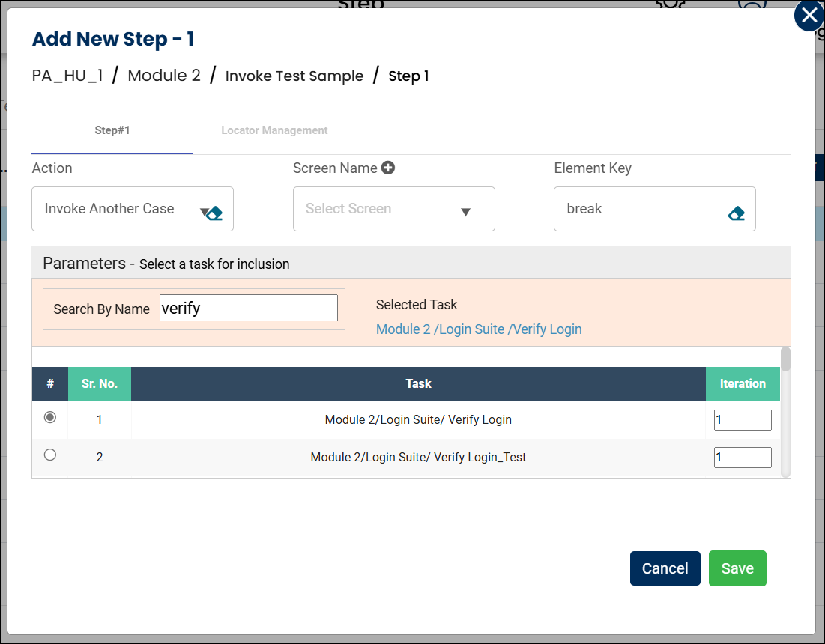Switch to Locator Management tab
This screenshot has height=644, width=825.
[274, 130]
